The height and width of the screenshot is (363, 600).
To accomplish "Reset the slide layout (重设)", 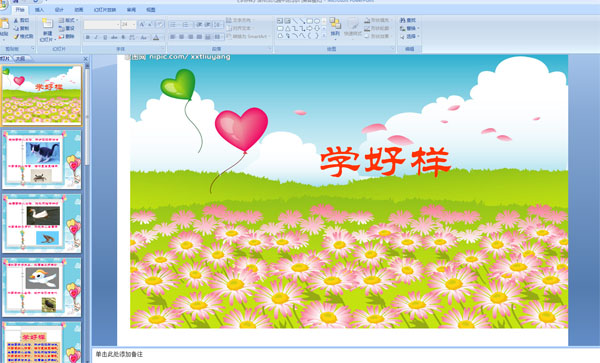I will click(x=67, y=28).
